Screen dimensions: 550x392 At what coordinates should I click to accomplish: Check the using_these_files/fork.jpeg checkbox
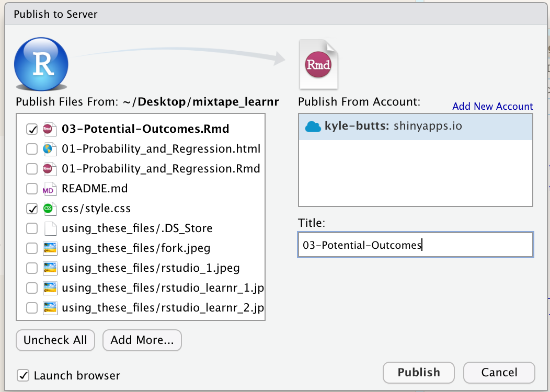click(x=32, y=248)
